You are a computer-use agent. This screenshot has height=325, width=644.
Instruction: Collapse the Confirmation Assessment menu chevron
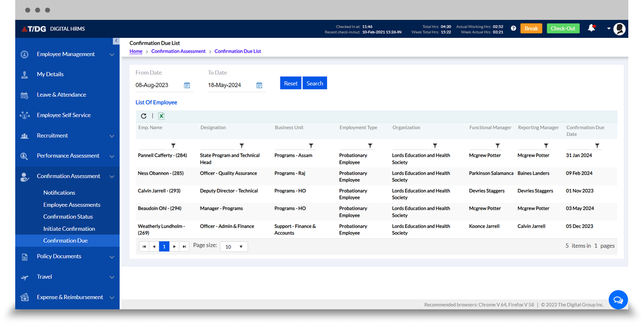[x=112, y=177]
